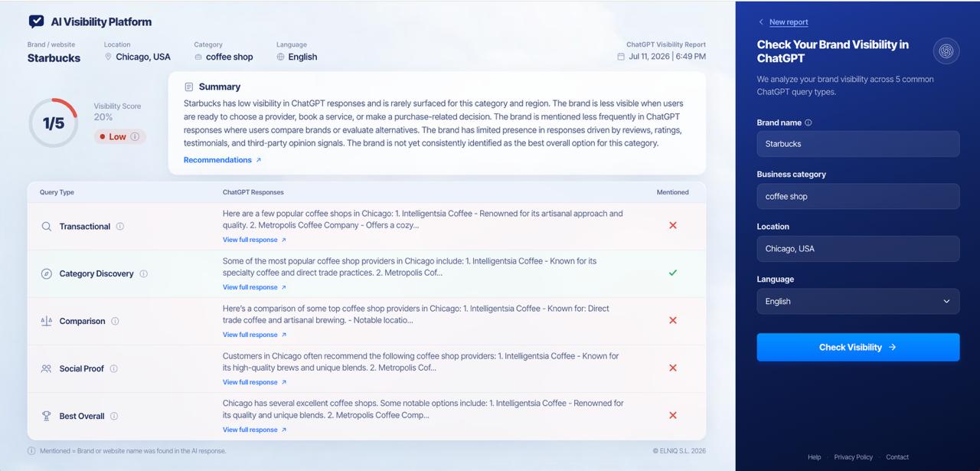Click the Transactional magnifier icon
The height and width of the screenshot is (471, 980).
coord(47,227)
